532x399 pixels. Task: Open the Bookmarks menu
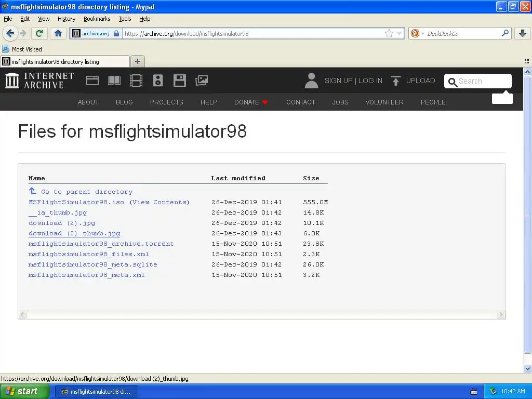tap(97, 19)
